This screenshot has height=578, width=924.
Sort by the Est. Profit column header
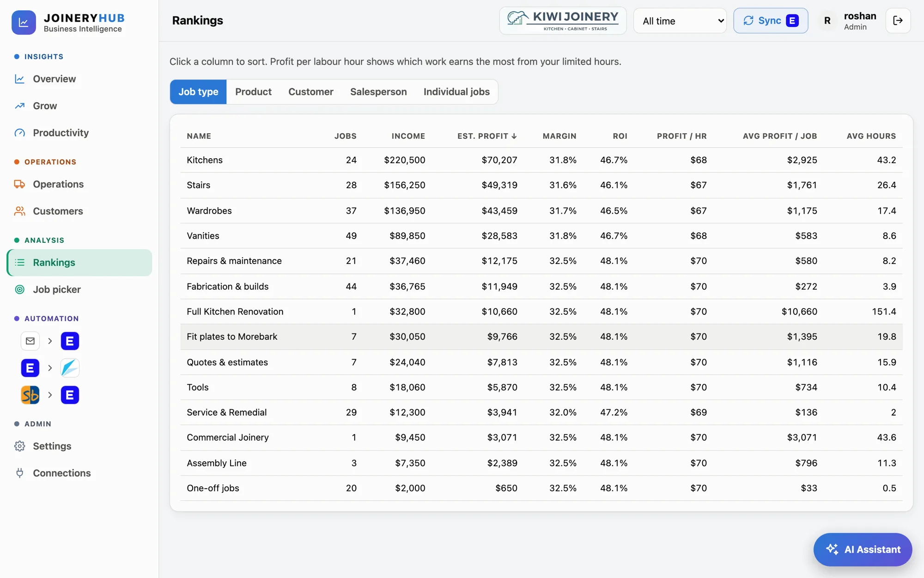tap(487, 136)
